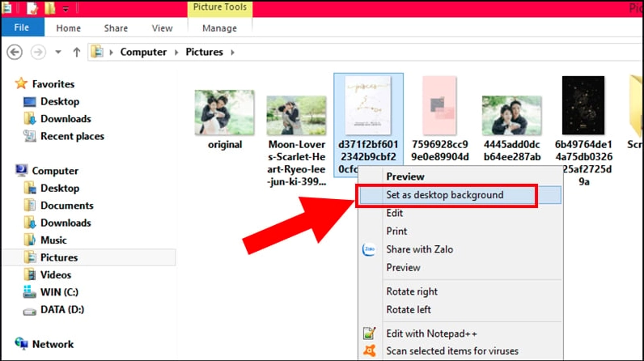The image size is (644, 361).
Task: Click the antivirus scan icon in menu
Action: [x=369, y=351]
